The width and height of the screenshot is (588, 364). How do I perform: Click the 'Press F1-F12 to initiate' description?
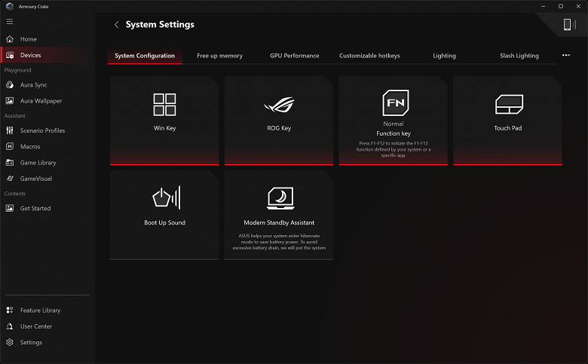tap(394, 149)
